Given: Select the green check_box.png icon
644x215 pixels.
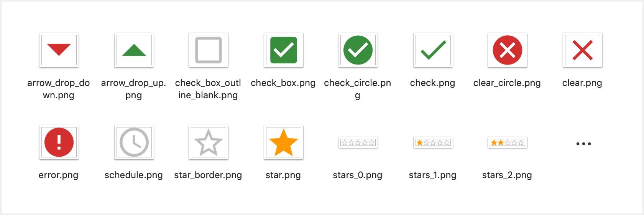Looking at the screenshot, I should [x=284, y=50].
